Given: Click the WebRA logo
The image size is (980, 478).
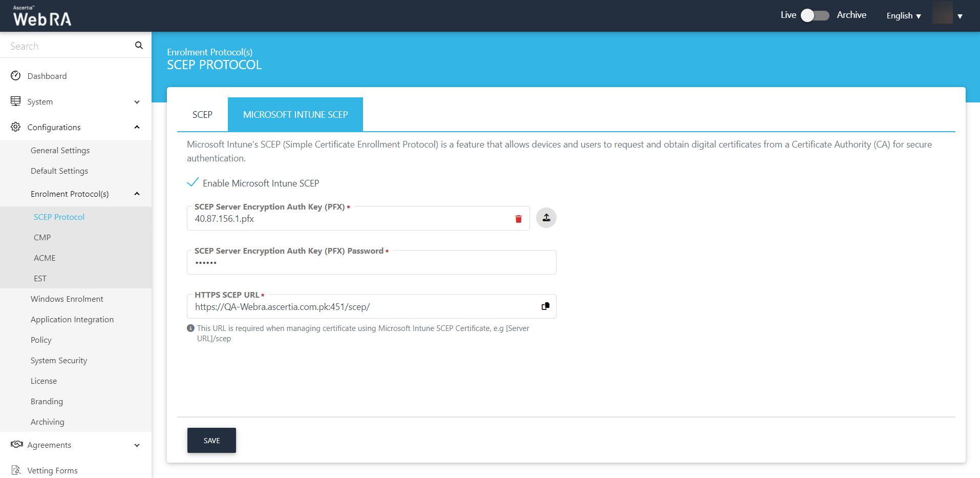Looking at the screenshot, I should pyautogui.click(x=42, y=16).
